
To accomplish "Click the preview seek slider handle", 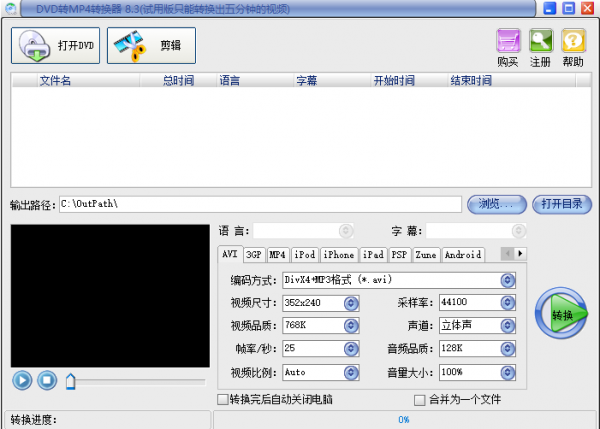I will pos(70,382).
